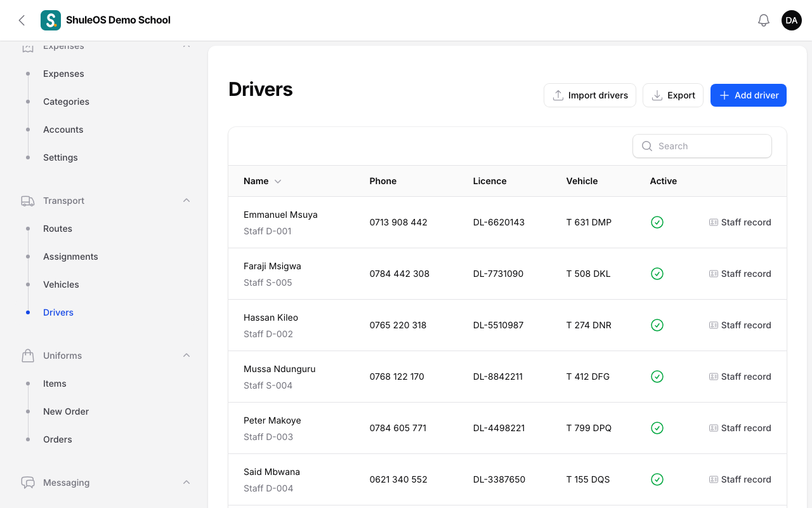Click the active checkmark for Faraji Msigwa

(657, 274)
